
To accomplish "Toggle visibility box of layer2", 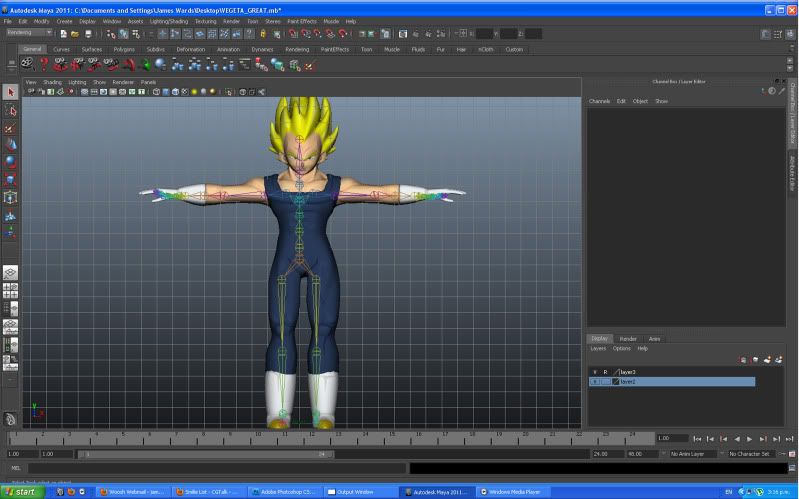I will click(x=595, y=381).
